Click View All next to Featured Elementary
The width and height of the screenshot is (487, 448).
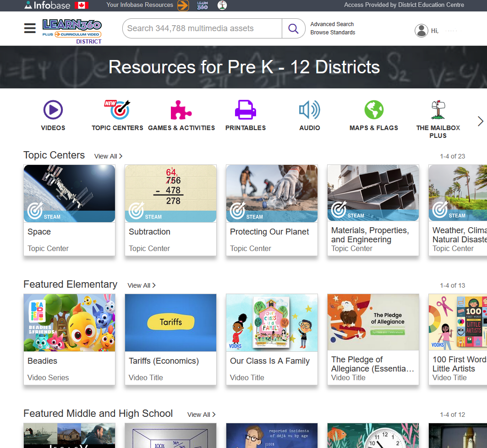142,285
